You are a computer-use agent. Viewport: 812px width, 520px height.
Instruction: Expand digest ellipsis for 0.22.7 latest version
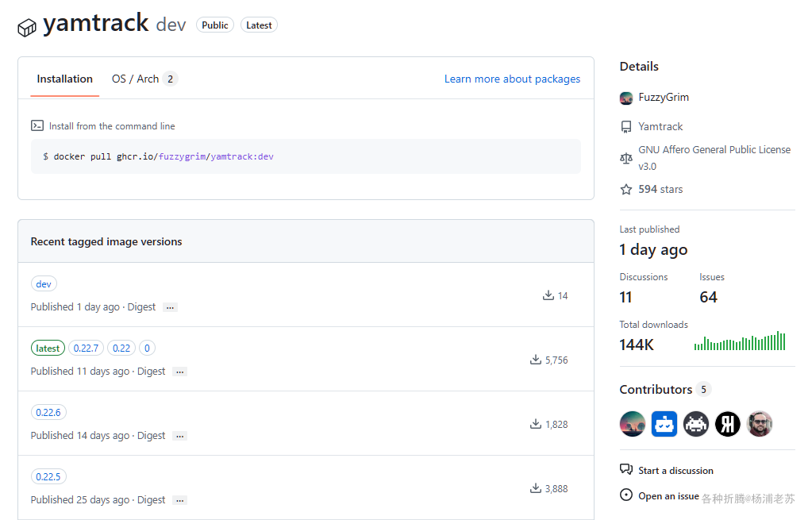pos(179,372)
